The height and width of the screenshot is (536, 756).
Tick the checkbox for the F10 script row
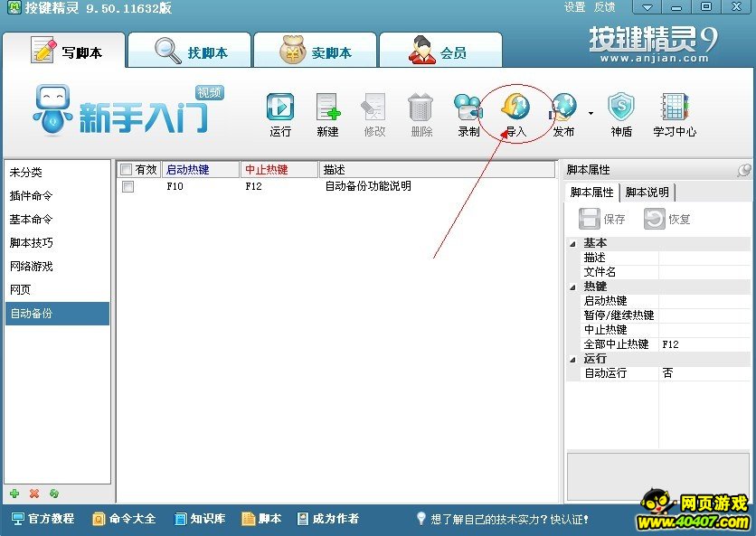128,186
